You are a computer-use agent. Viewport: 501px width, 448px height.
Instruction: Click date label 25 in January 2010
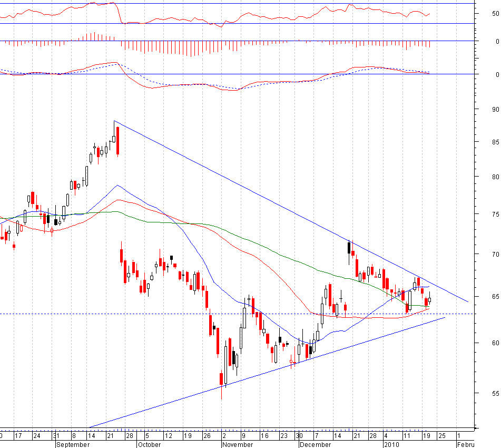tap(441, 436)
